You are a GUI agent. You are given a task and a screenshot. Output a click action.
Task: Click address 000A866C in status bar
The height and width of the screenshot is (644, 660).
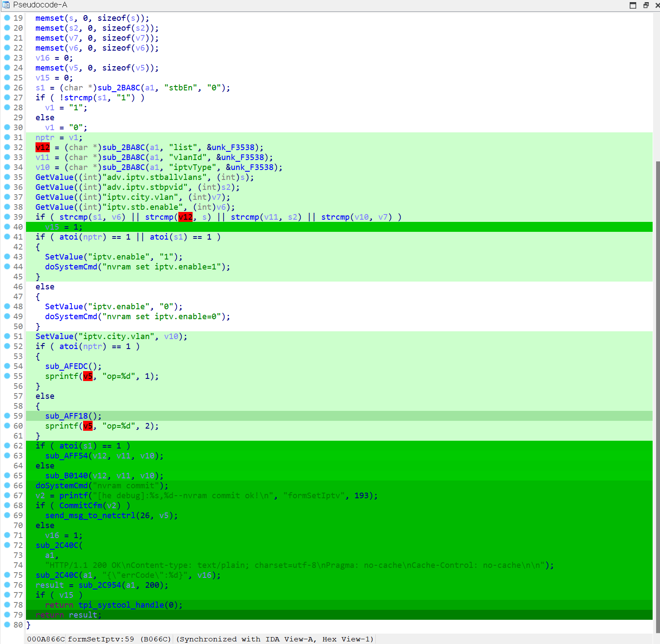(46, 639)
